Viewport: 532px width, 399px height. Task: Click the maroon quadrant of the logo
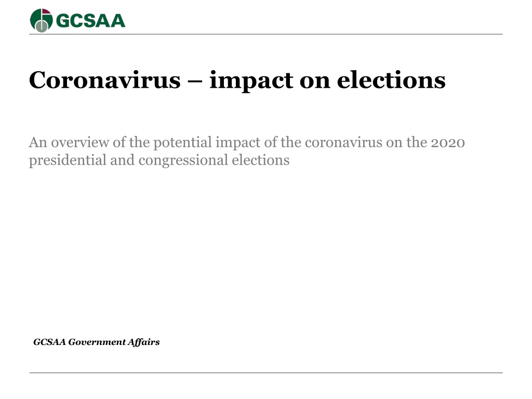pos(47,11)
